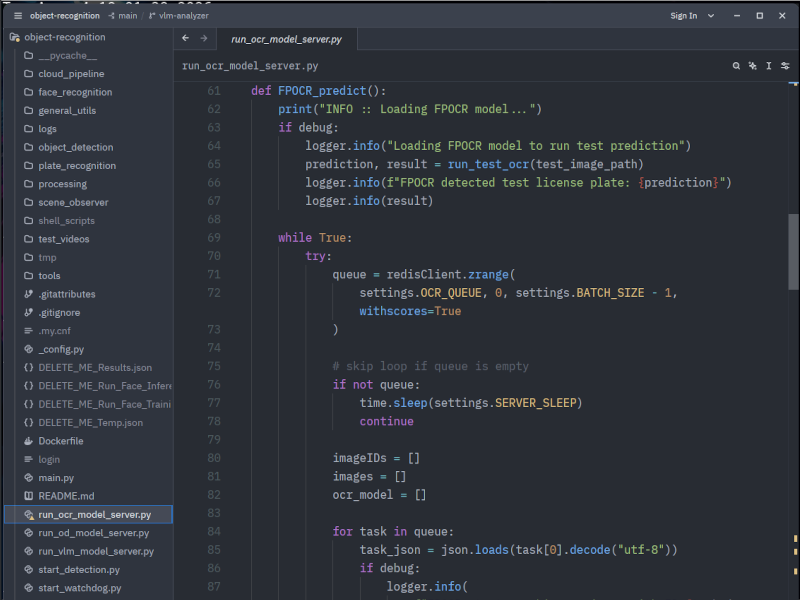Screen dimensions: 800x600
Task: Click the run_test_ocr function call
Action: coord(489,164)
